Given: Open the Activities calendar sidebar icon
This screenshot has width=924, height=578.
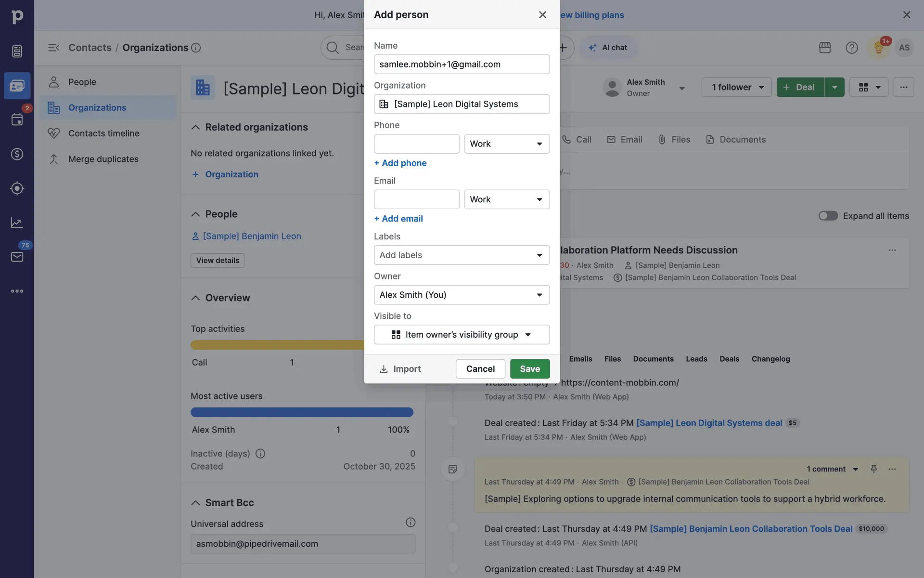Looking at the screenshot, I should tap(17, 119).
